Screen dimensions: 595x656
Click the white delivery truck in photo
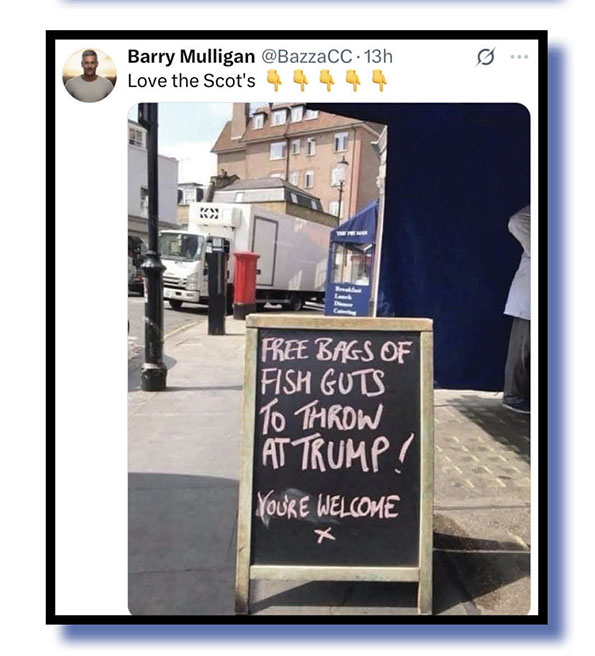point(245,256)
